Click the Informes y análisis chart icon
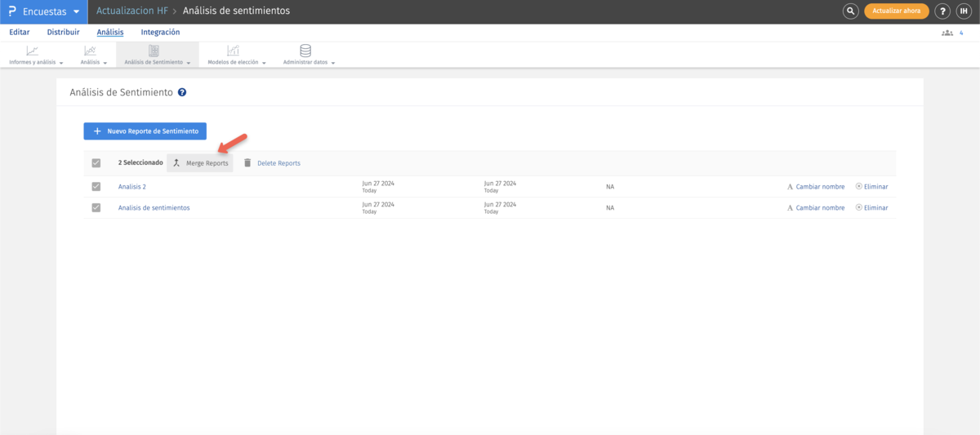The width and height of the screenshot is (980, 435). click(x=32, y=51)
